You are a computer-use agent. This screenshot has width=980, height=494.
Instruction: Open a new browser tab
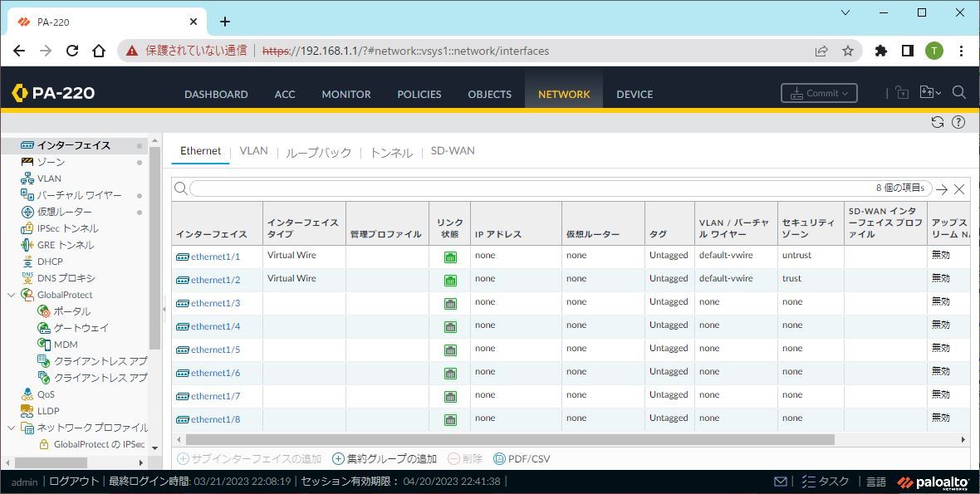click(x=225, y=22)
